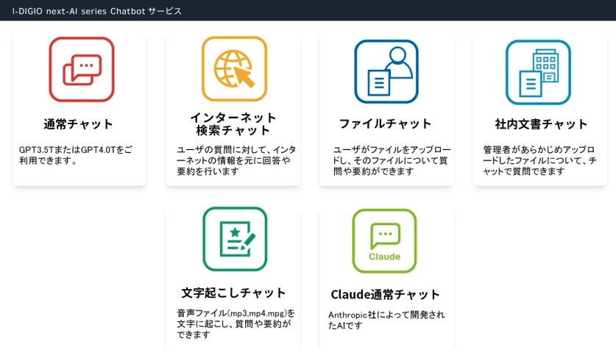The height and width of the screenshot is (364, 616).
Task: Open the green transcription document-with-pen icon
Action: point(235,239)
